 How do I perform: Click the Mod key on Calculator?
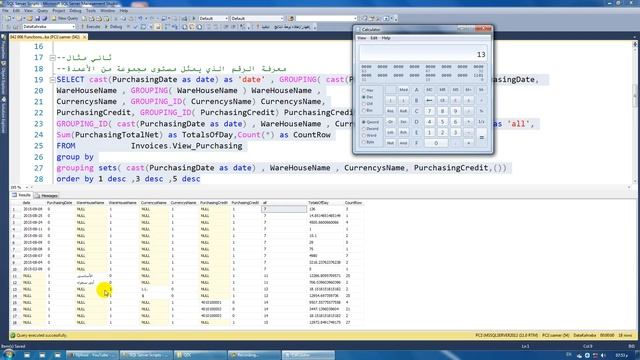pos(403,90)
